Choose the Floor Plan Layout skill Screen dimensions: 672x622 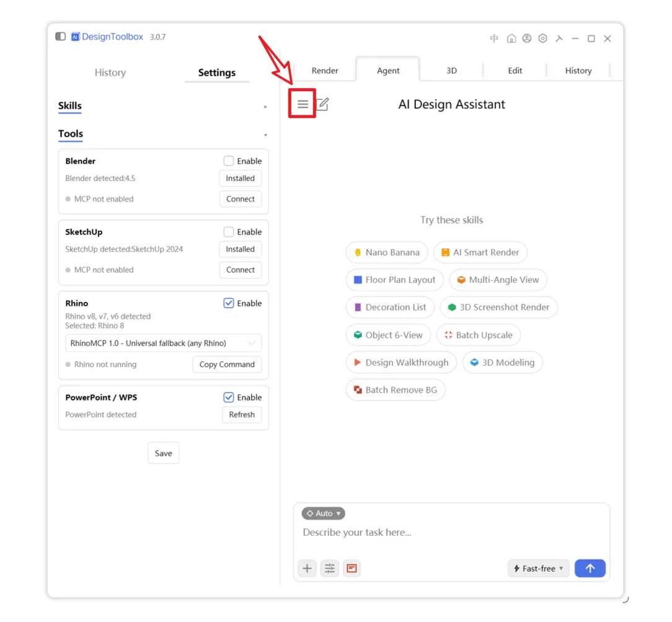(x=394, y=280)
